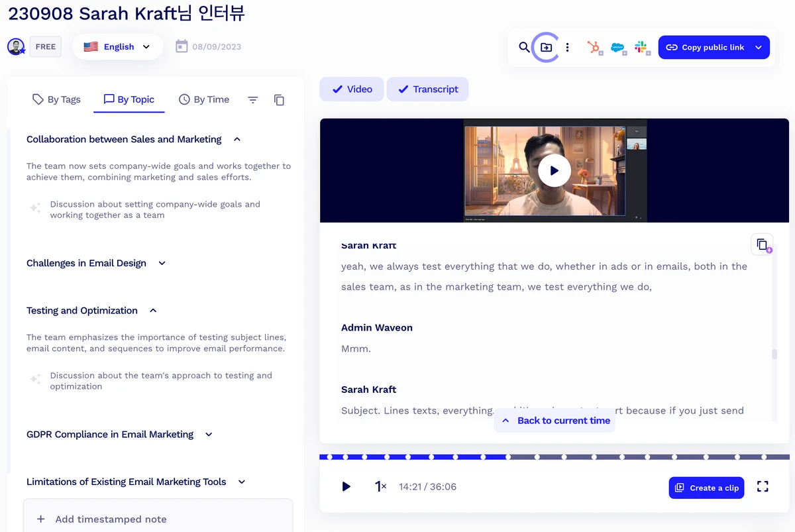The height and width of the screenshot is (532, 795).
Task: Click 'Discussion about the team's approach' item
Action: click(x=161, y=381)
